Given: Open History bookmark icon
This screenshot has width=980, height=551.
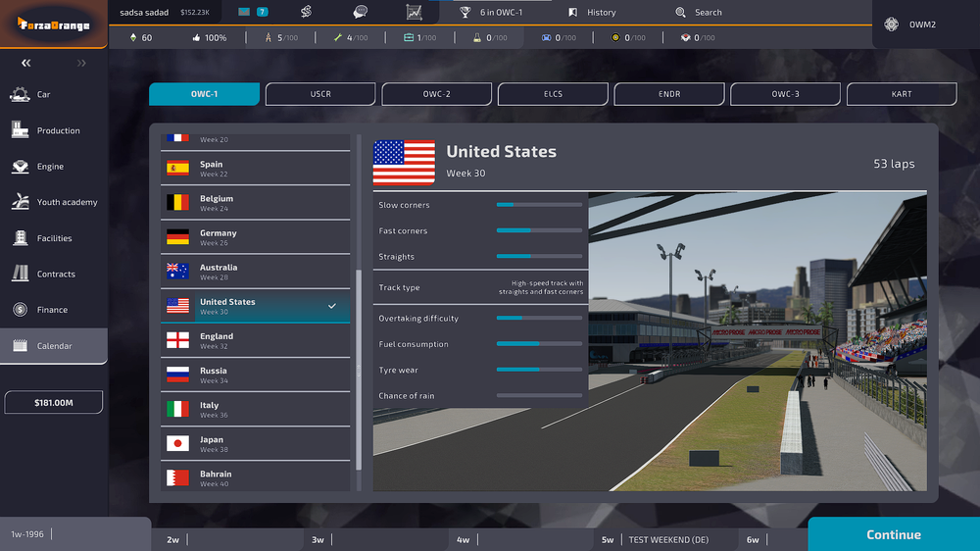Looking at the screenshot, I should click(x=572, y=12).
